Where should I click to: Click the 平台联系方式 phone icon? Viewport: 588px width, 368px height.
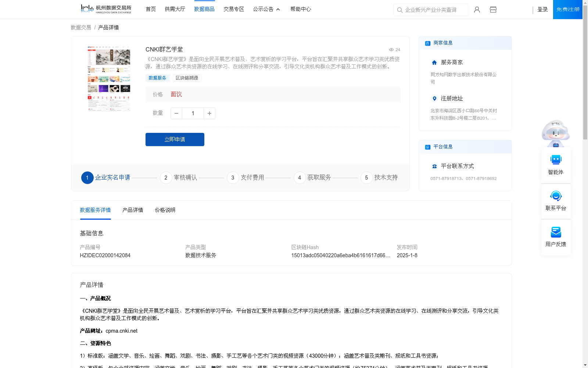[434, 166]
